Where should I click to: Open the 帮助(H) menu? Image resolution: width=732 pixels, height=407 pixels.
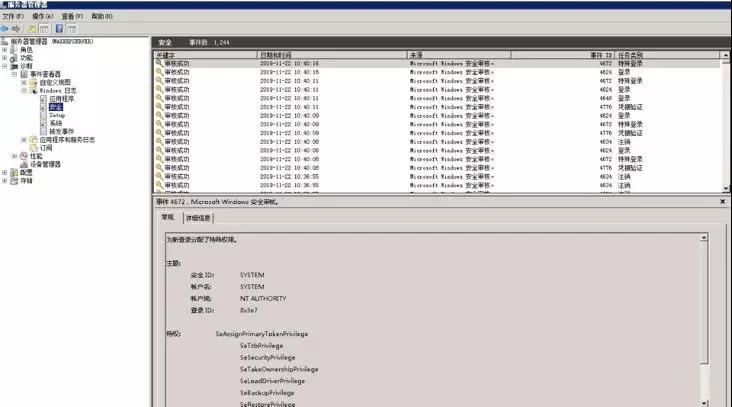point(102,16)
